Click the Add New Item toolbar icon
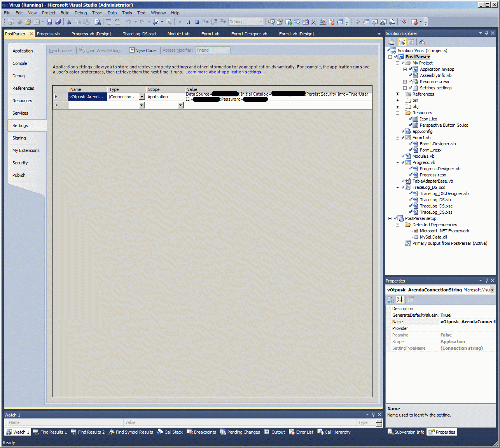 pos(36,22)
